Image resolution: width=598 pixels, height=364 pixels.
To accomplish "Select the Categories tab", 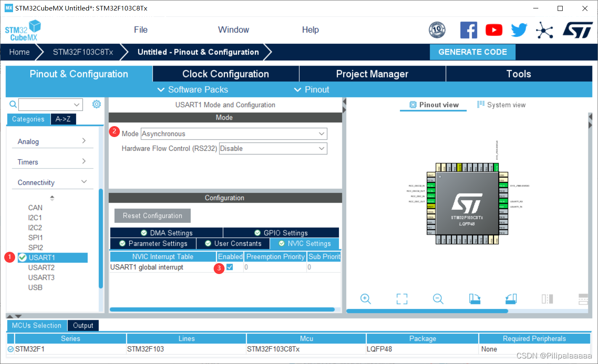I will point(28,119).
